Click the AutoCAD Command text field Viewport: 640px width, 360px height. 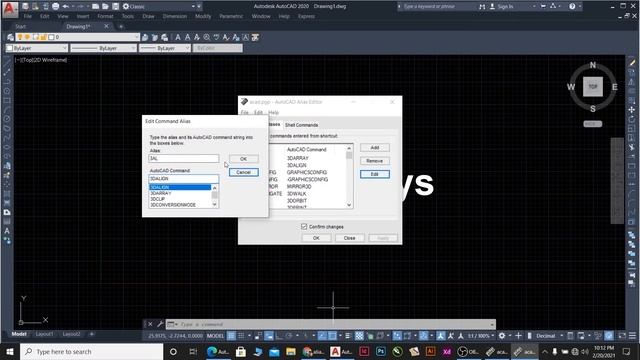(x=184, y=179)
